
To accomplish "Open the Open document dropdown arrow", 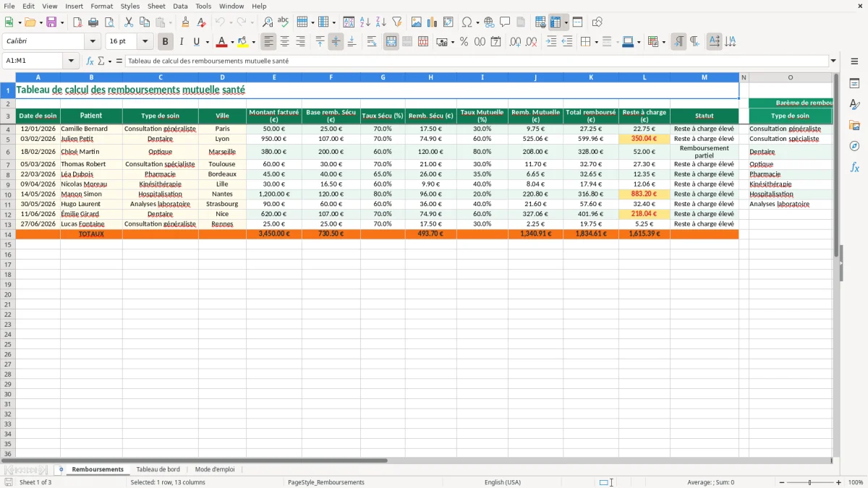I will [40, 22].
